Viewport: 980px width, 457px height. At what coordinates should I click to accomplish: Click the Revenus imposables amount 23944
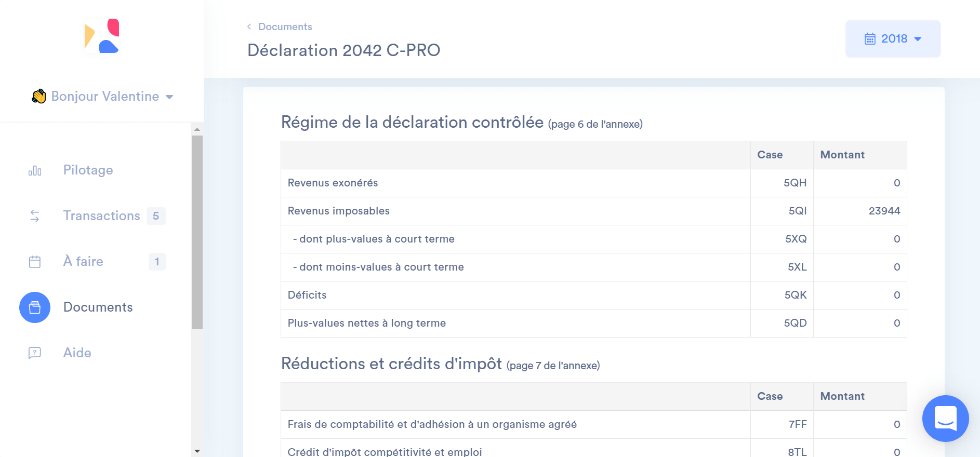(x=884, y=211)
